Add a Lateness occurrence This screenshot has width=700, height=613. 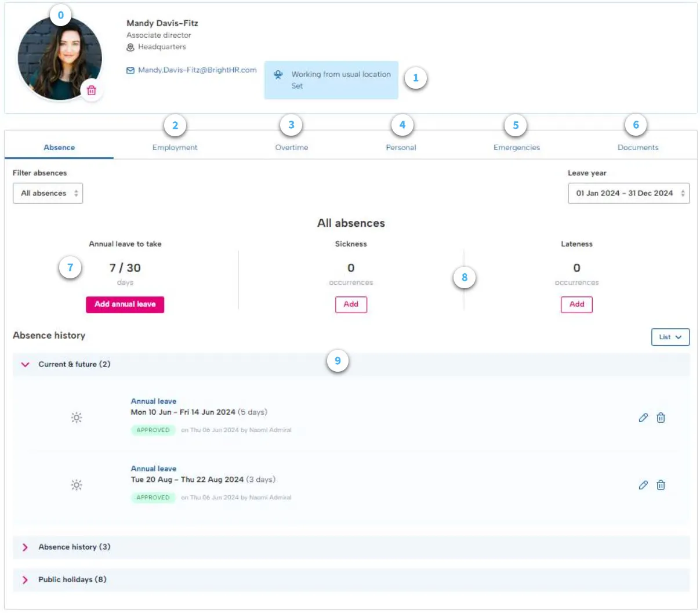[x=576, y=304]
